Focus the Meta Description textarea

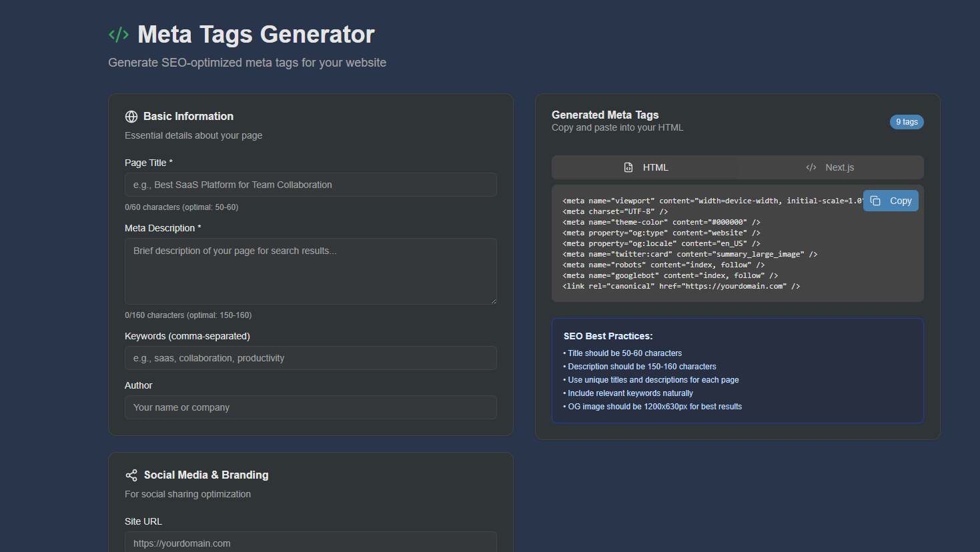click(x=311, y=271)
